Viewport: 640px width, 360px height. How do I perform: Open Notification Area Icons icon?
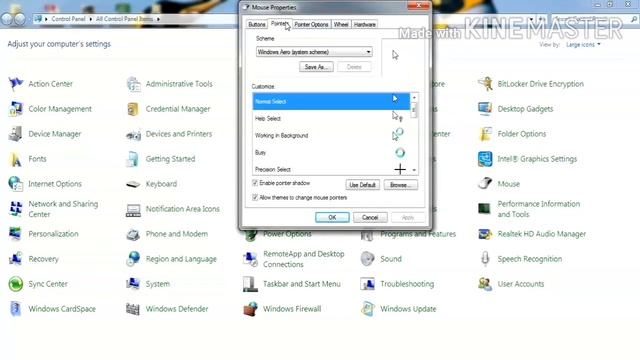click(133, 209)
